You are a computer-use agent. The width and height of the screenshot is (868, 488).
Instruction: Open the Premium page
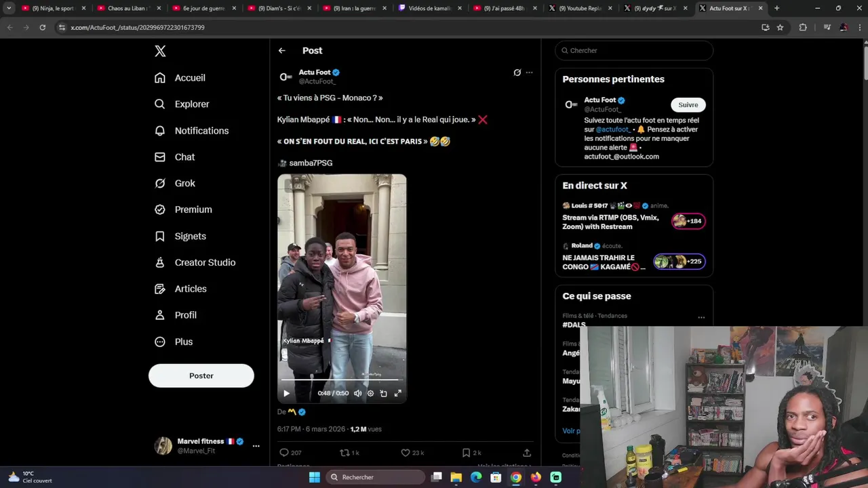(x=183, y=210)
